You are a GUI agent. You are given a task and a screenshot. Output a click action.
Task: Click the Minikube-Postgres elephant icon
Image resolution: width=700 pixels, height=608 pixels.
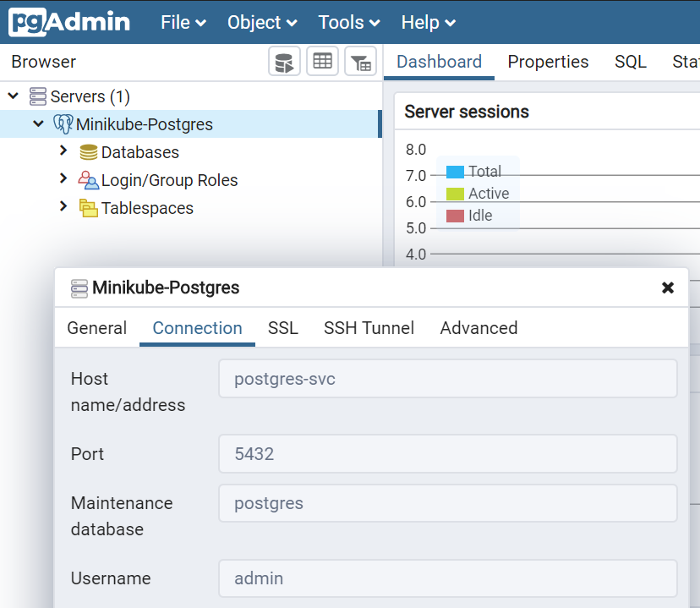coord(63,124)
